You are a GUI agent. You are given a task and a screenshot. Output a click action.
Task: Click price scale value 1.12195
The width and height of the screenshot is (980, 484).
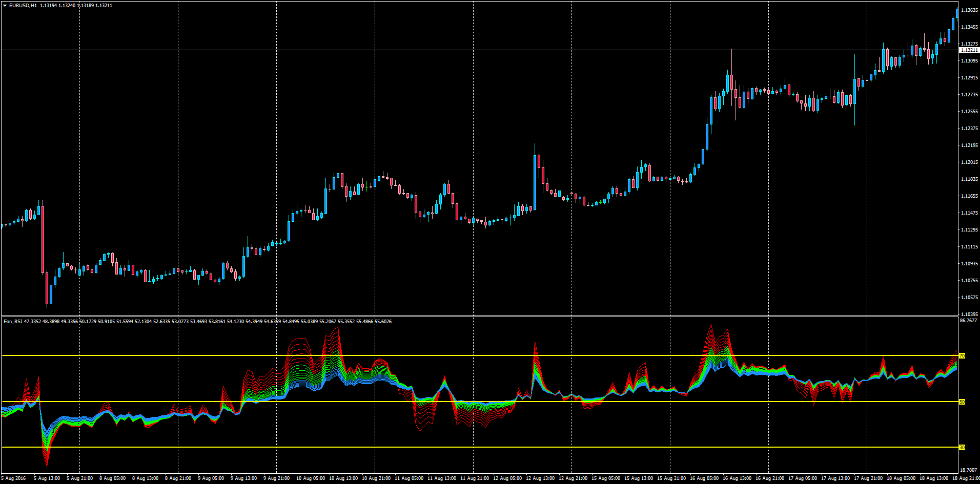click(x=969, y=145)
